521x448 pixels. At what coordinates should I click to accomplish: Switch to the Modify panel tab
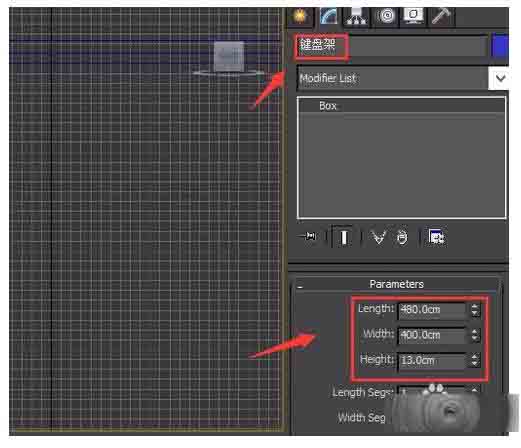pyautogui.click(x=328, y=16)
